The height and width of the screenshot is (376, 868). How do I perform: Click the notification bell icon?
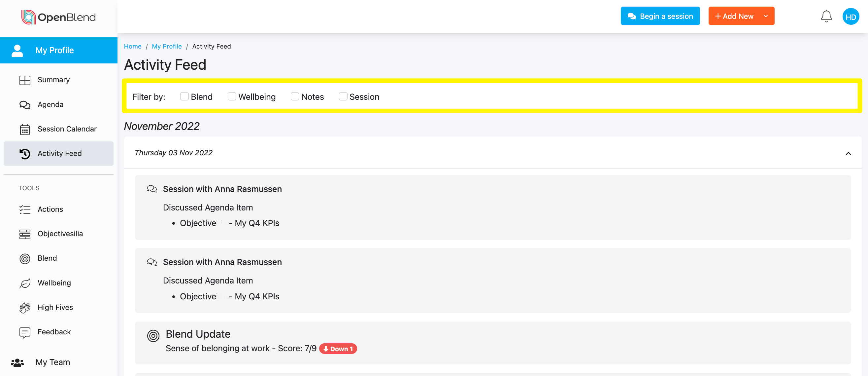[x=826, y=16]
